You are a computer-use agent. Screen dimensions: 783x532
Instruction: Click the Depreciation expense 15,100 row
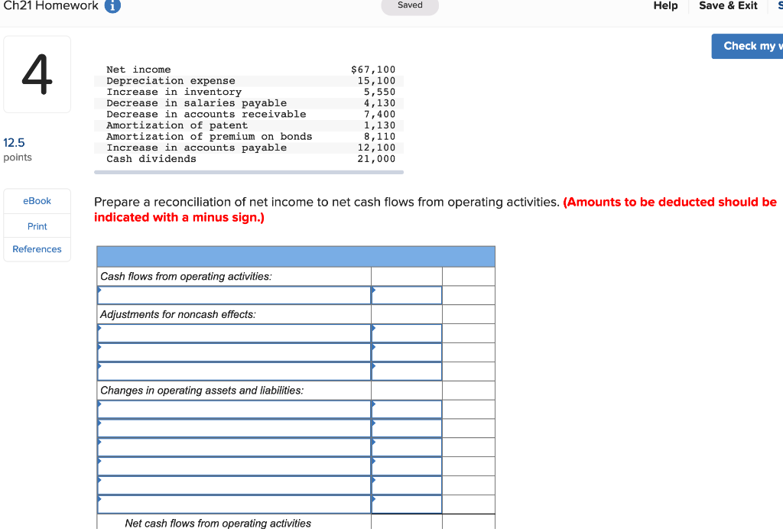point(249,80)
